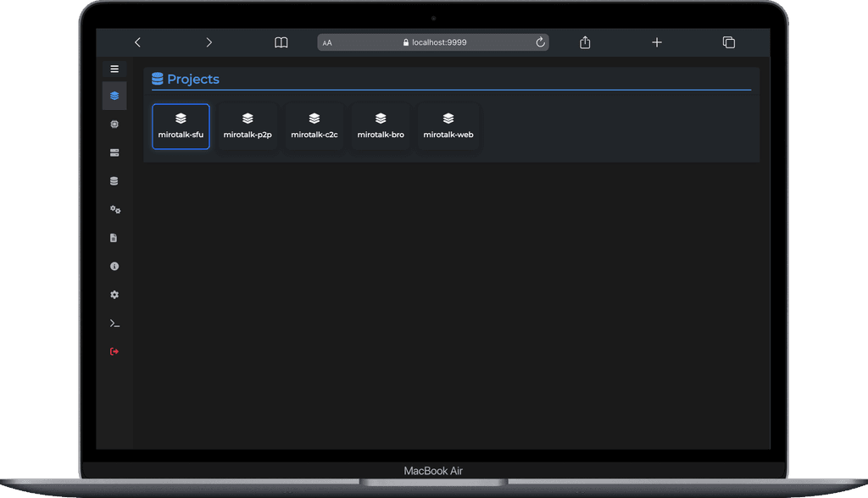Select the mirotalk-sfu project card
868x498 pixels.
[x=181, y=126]
